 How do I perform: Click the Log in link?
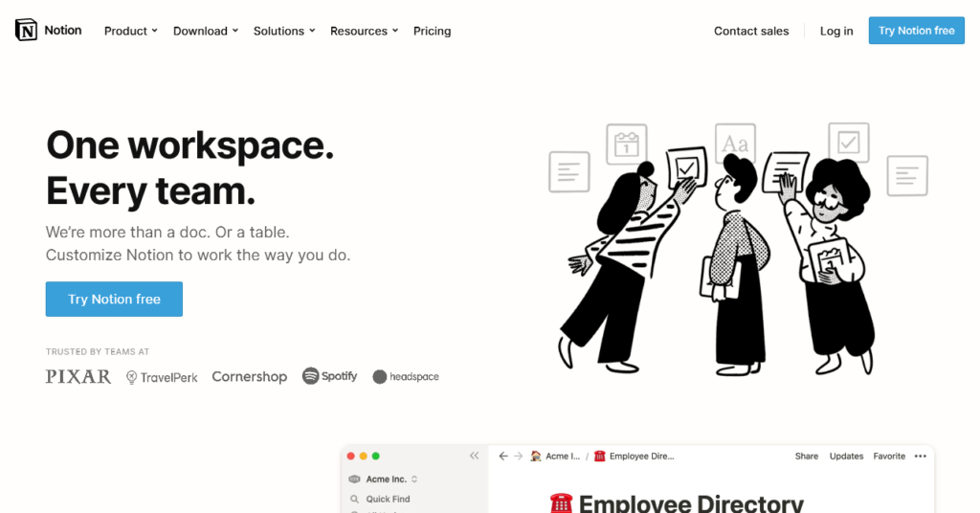[x=836, y=31]
